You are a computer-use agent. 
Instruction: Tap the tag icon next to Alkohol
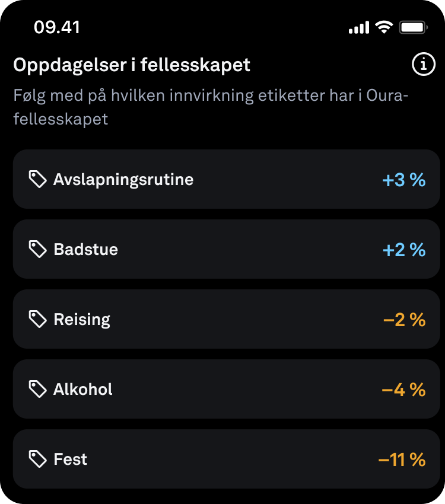pyautogui.click(x=37, y=389)
